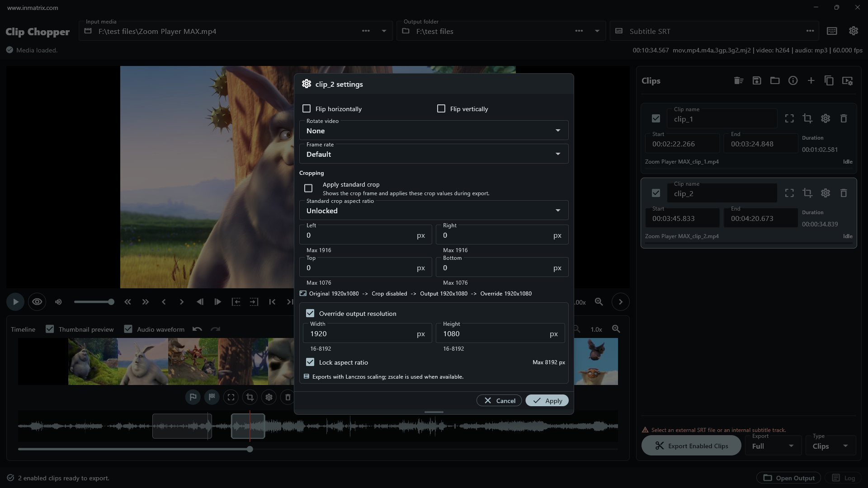Click the checkered flag icon under the timeline
The image size is (868, 488).
pyautogui.click(x=212, y=397)
